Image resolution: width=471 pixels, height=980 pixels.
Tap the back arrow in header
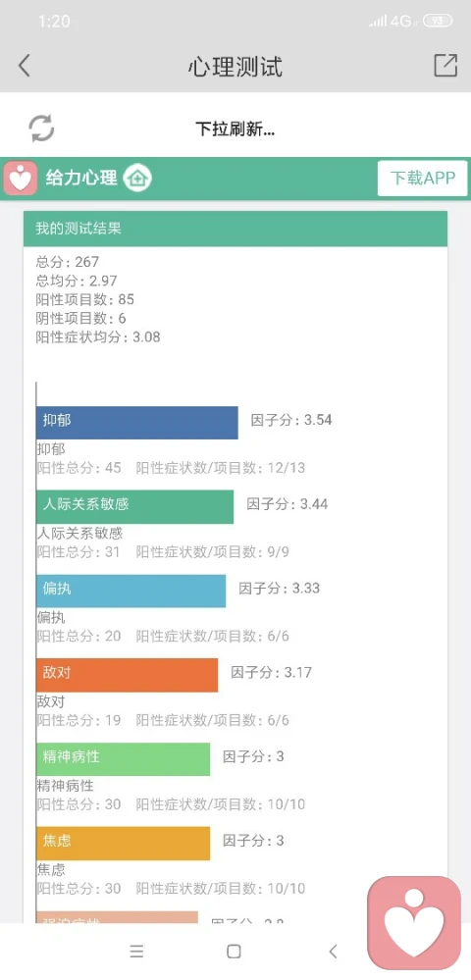pos(24,66)
